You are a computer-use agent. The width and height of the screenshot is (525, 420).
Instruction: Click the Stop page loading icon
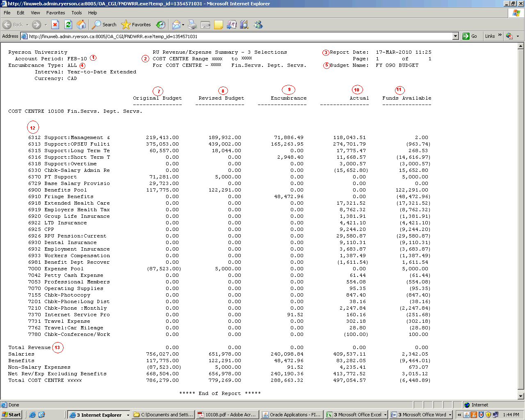(55, 25)
